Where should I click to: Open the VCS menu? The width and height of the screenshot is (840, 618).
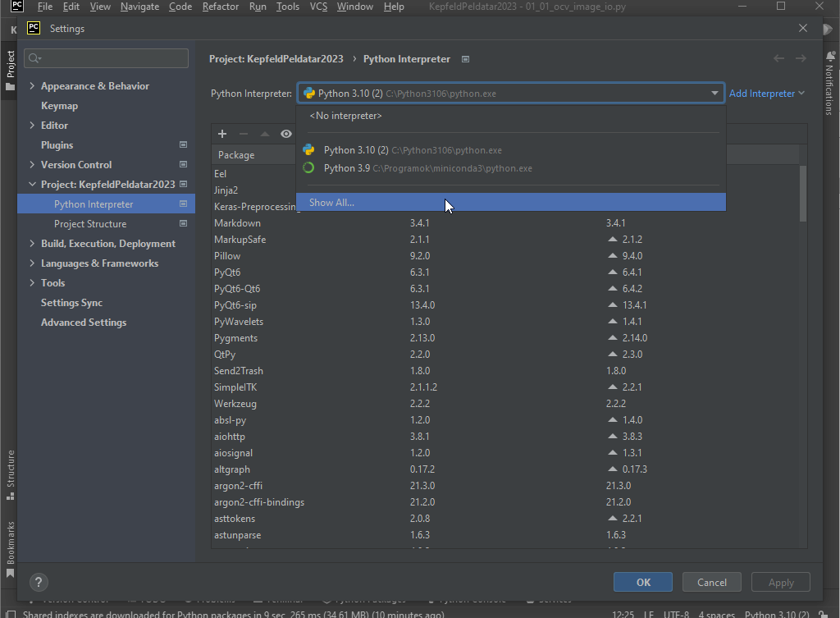tap(318, 7)
